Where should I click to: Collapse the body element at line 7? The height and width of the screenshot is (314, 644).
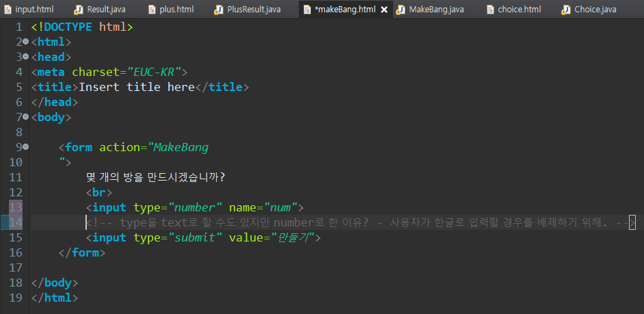[x=25, y=117]
